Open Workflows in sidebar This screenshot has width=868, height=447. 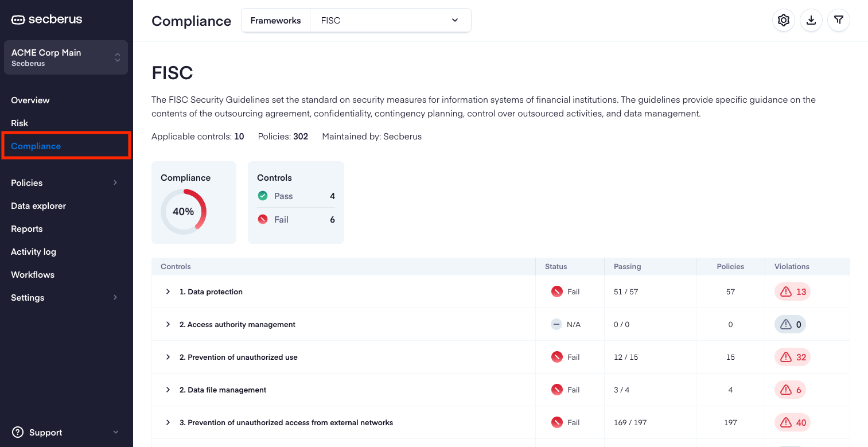[33, 274]
